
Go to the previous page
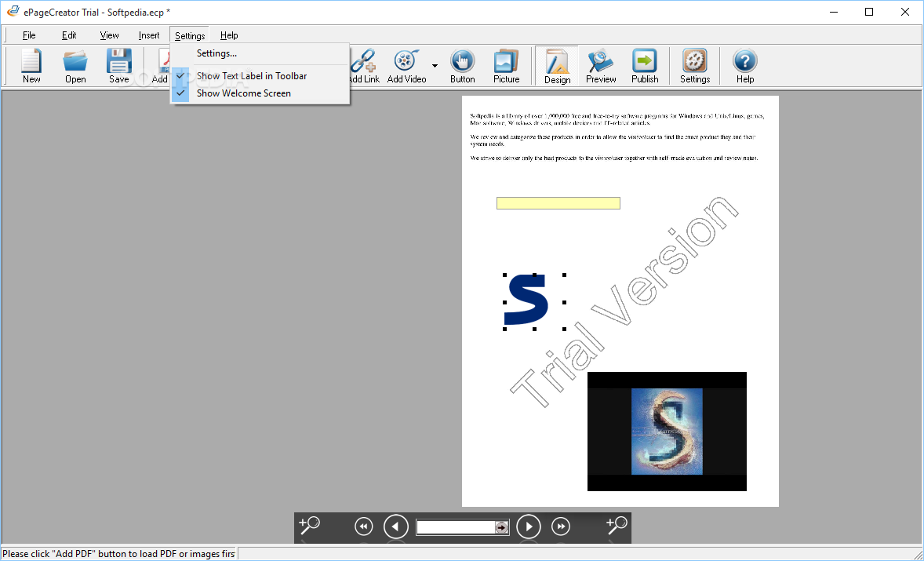point(396,526)
